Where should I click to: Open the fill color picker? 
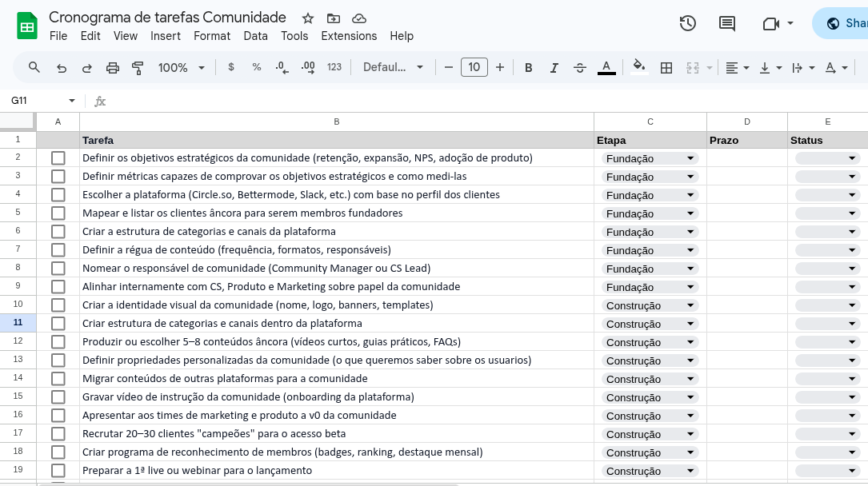pos(638,67)
